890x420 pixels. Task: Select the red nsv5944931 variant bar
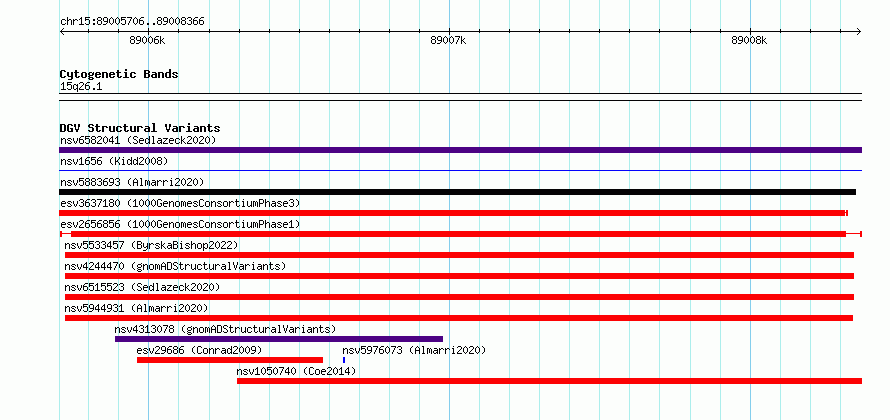(x=459, y=318)
